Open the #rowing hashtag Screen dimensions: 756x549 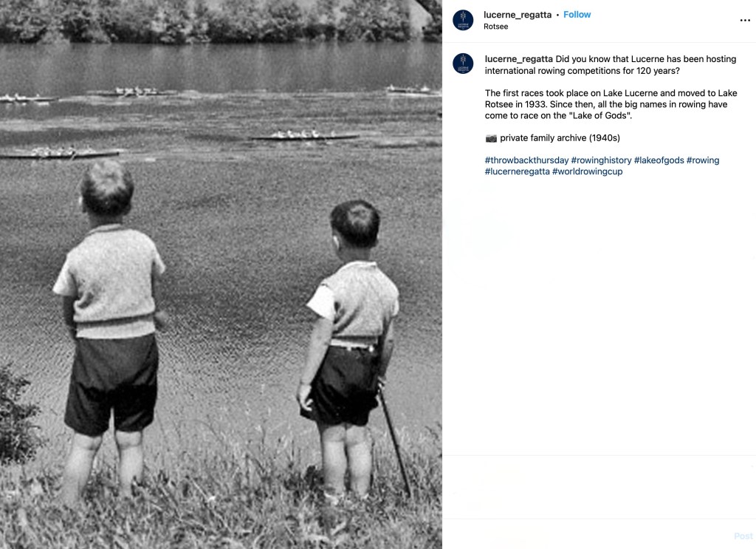click(x=703, y=160)
